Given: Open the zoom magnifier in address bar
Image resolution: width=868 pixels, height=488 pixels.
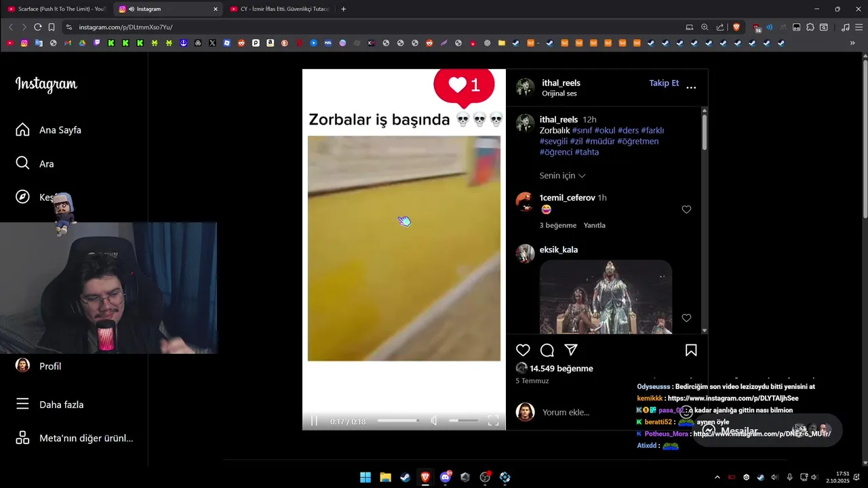Looking at the screenshot, I should [705, 27].
